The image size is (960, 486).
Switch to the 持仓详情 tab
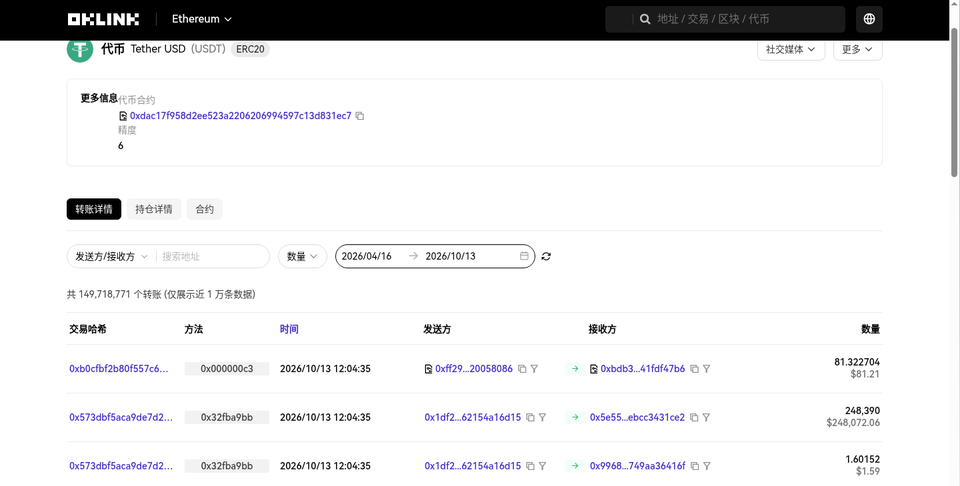coord(154,209)
